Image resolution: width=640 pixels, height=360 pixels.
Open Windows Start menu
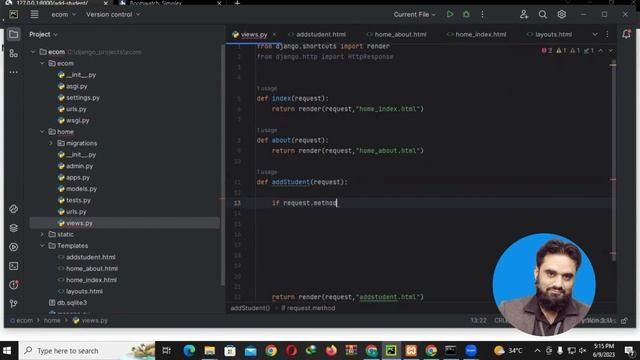click(x=7, y=350)
